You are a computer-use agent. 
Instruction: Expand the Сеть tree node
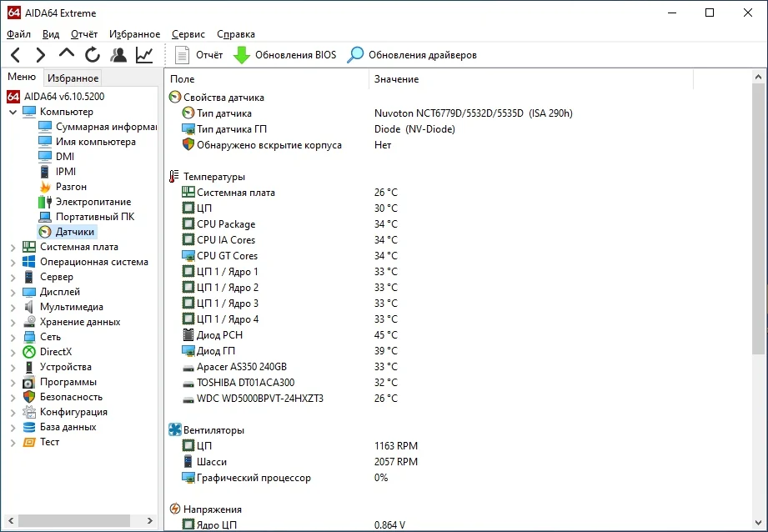13,338
